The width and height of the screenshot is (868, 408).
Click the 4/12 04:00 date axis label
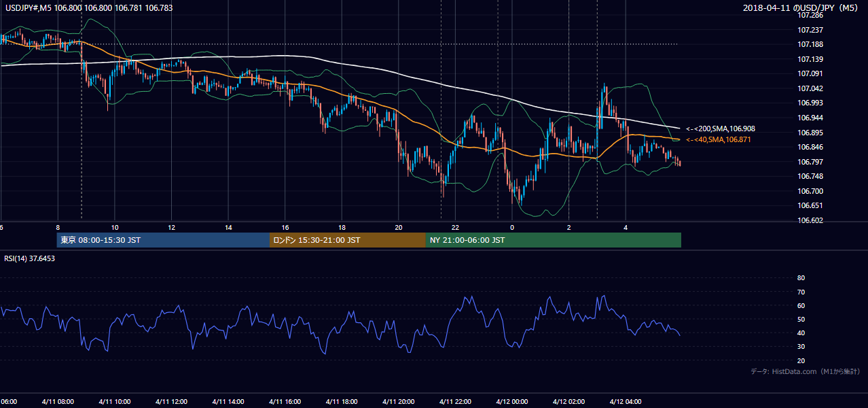(626, 401)
